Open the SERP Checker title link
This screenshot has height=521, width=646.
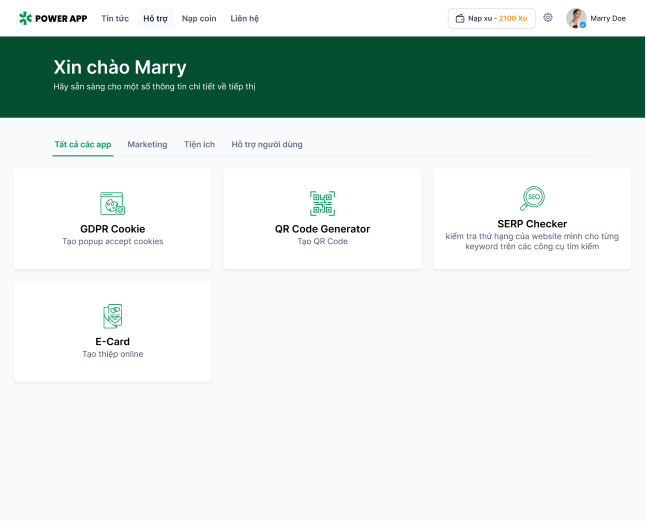click(x=532, y=224)
